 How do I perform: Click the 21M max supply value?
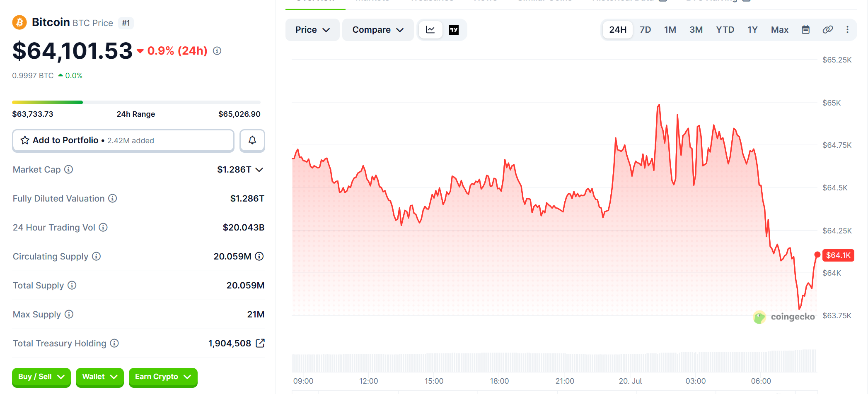pos(256,314)
